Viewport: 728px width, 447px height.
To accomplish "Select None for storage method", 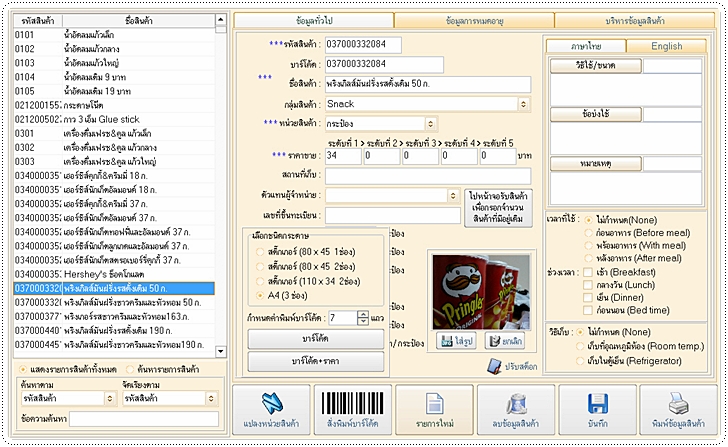I will point(580,332).
